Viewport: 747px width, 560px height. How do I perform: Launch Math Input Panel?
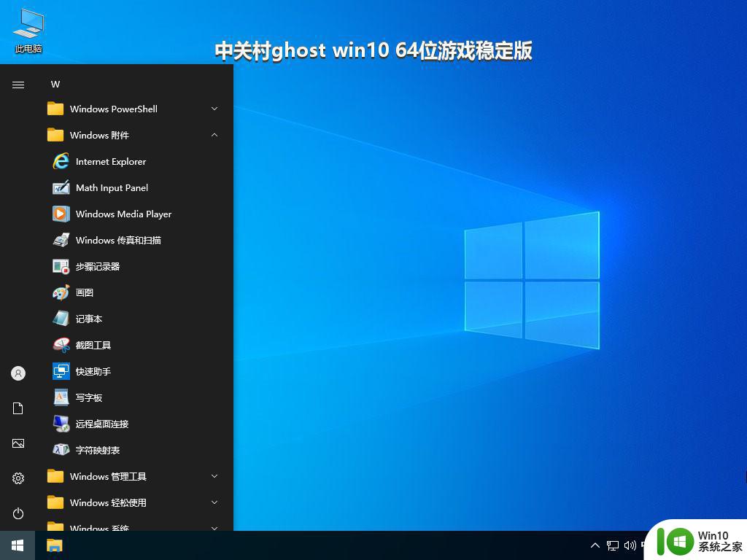pyautogui.click(x=112, y=187)
